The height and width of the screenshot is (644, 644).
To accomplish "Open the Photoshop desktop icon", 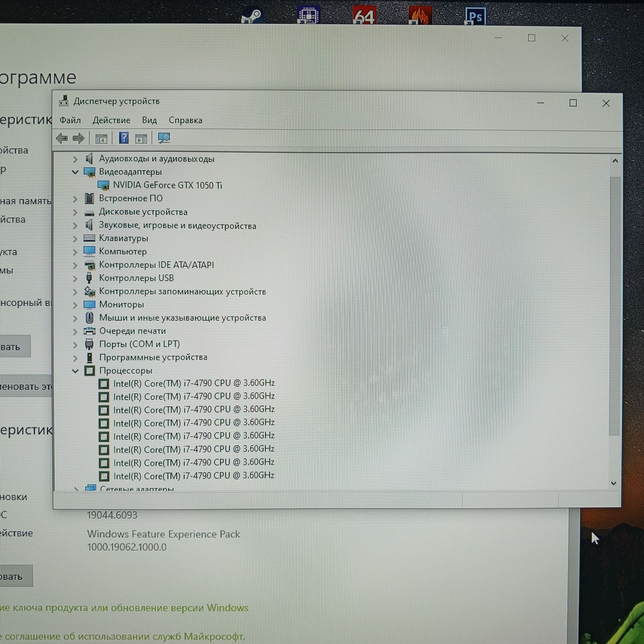I will (x=475, y=16).
